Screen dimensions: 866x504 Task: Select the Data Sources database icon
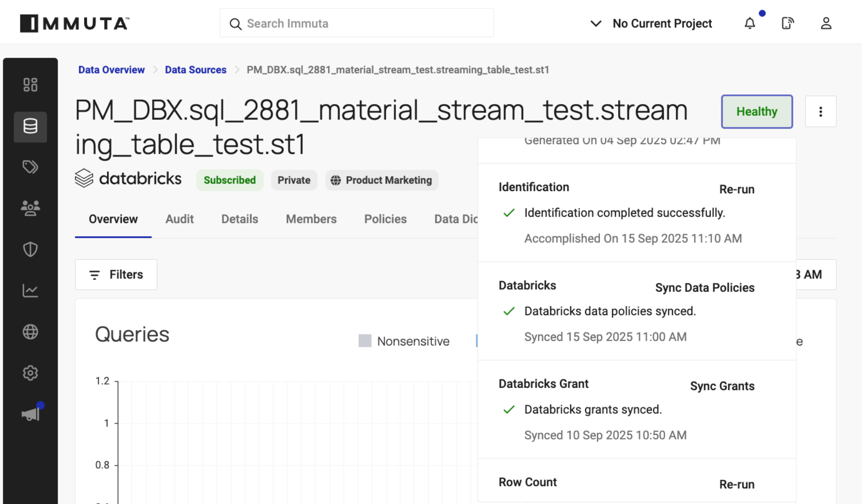point(30,126)
